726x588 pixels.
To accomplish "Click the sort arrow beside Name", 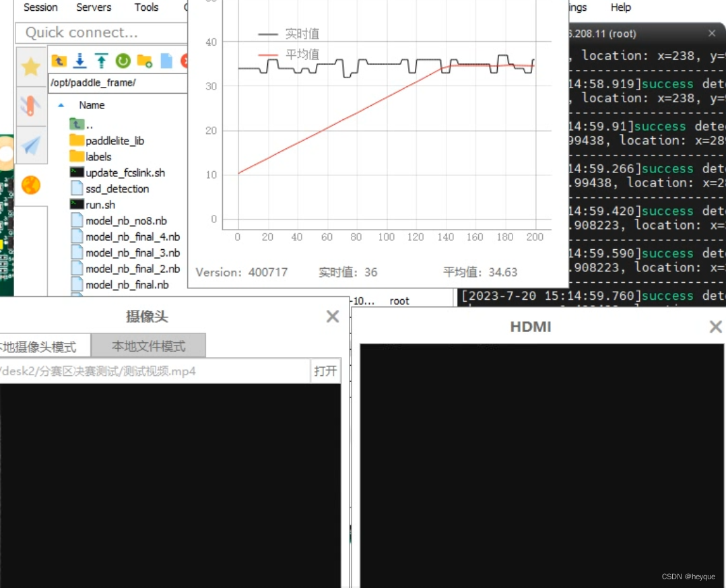I will (x=61, y=106).
